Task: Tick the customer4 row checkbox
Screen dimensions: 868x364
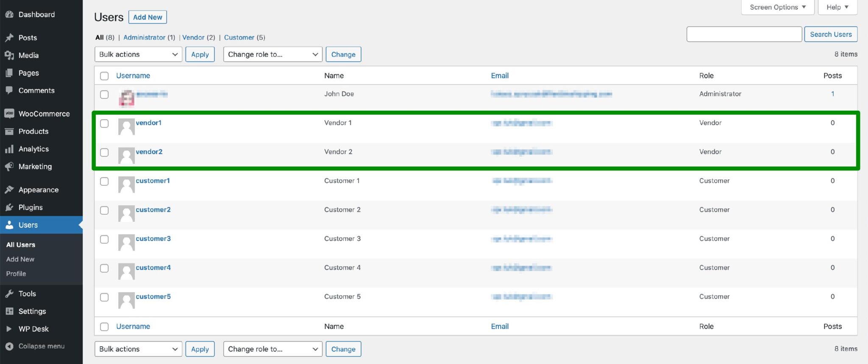Action: pos(104,268)
